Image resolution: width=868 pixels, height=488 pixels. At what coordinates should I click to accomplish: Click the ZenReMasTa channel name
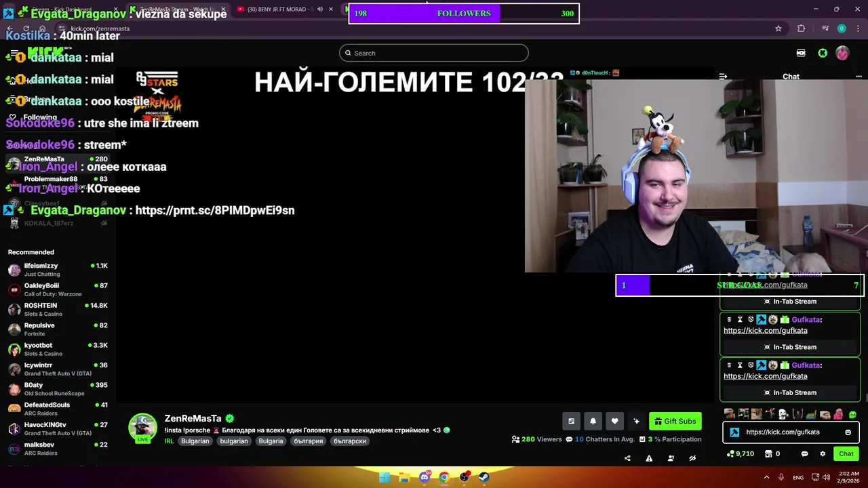tap(193, 418)
